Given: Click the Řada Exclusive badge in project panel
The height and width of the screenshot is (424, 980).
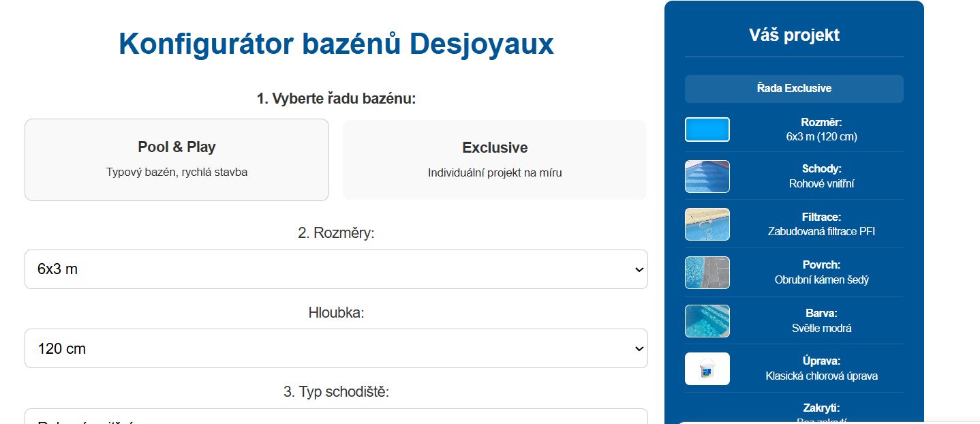Looking at the screenshot, I should pos(794,89).
